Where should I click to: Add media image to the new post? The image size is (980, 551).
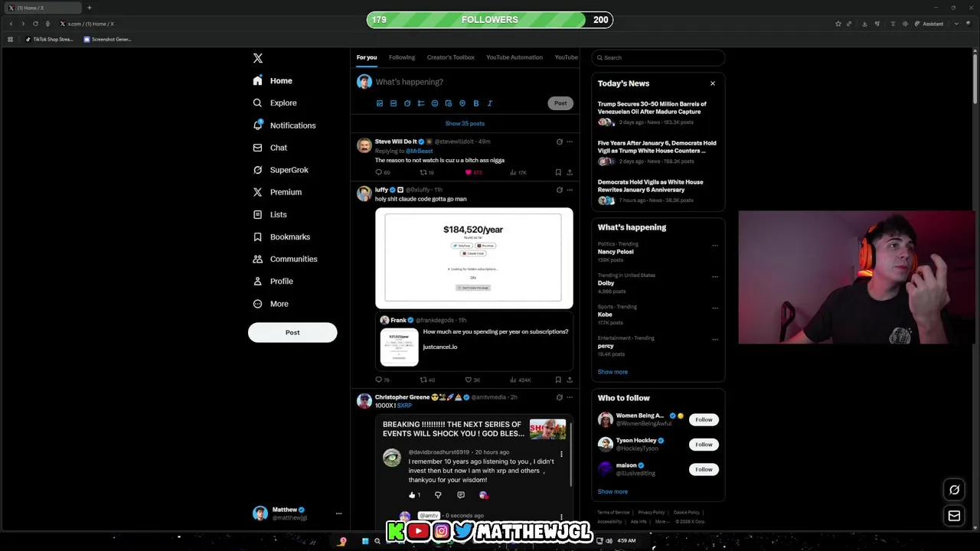[x=380, y=103]
